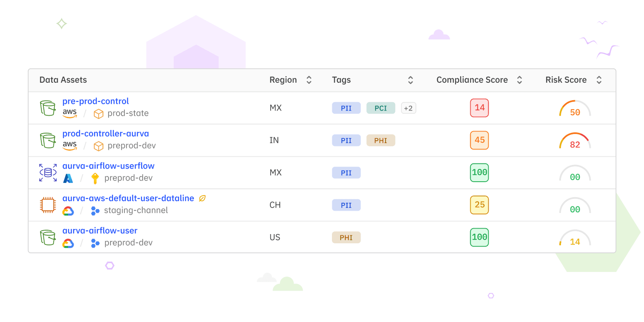Click the leaf icon beside aurva-aws-default-user-dataline
644x322 pixels.
(x=202, y=198)
